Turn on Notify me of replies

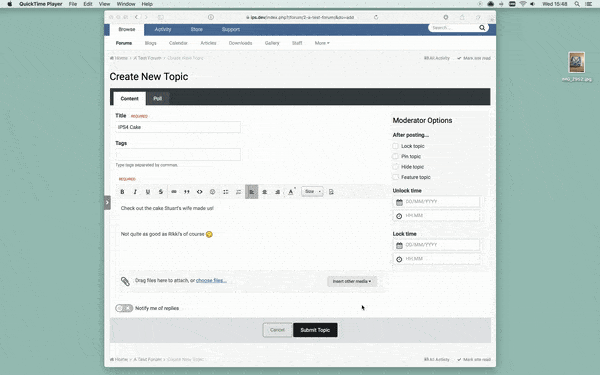[124, 308]
